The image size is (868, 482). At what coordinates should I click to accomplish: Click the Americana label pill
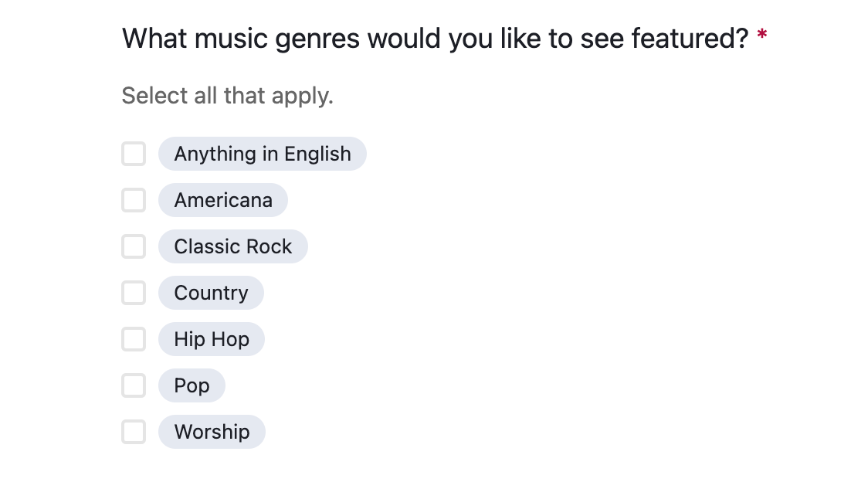[223, 200]
